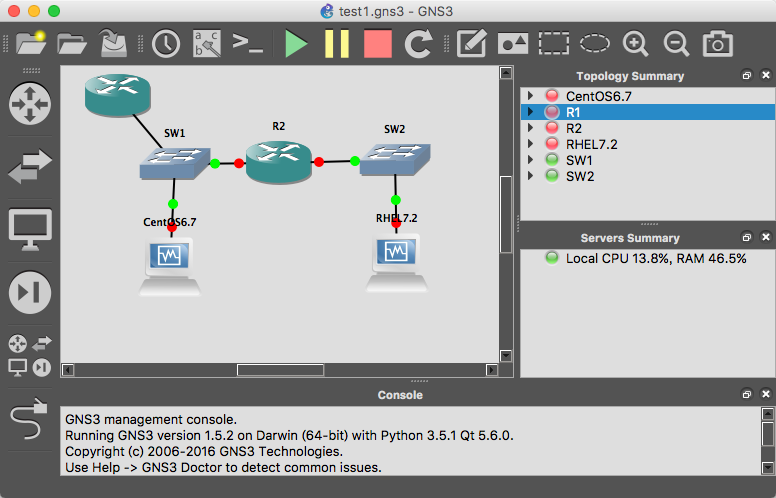Image resolution: width=776 pixels, height=498 pixels.
Task: Browse end devices monitor icon
Action: click(x=30, y=230)
